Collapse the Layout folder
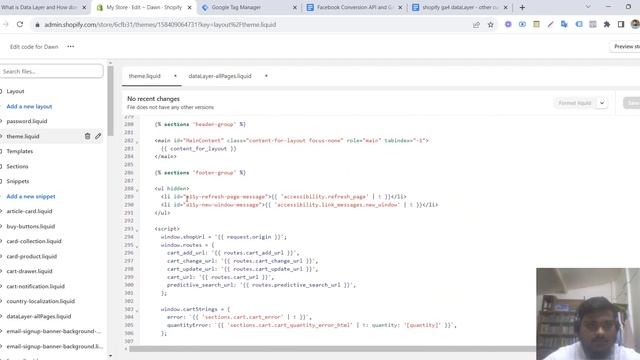 coord(15,91)
